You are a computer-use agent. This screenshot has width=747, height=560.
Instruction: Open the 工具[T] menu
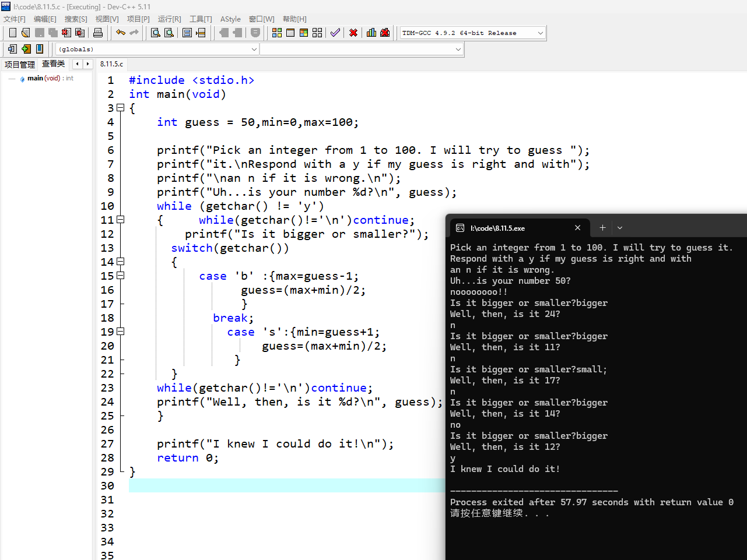point(201,19)
